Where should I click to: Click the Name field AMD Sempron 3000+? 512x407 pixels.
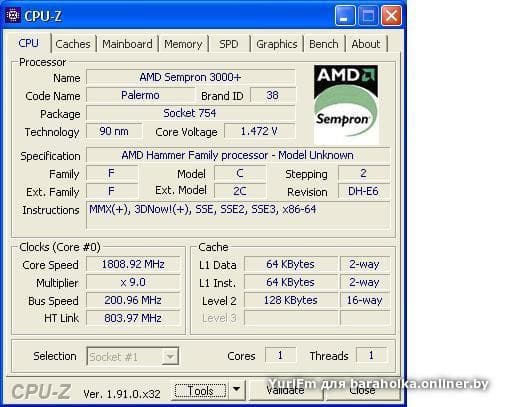190,77
